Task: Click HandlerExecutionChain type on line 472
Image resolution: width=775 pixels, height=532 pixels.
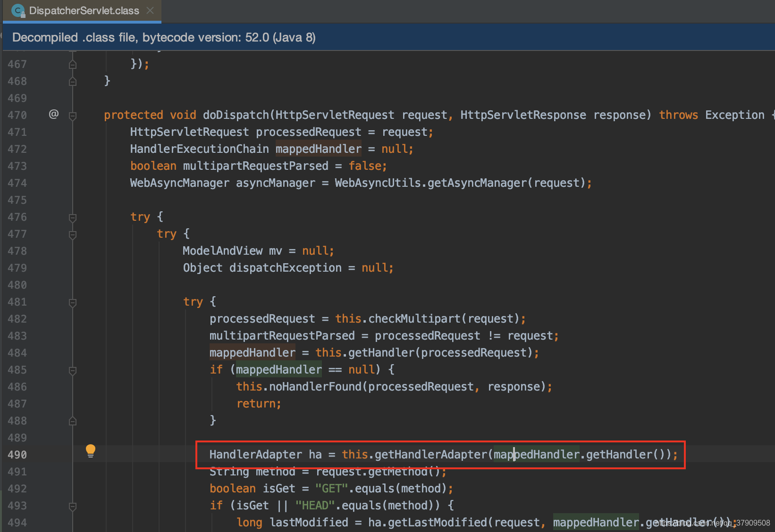Action: pos(199,149)
